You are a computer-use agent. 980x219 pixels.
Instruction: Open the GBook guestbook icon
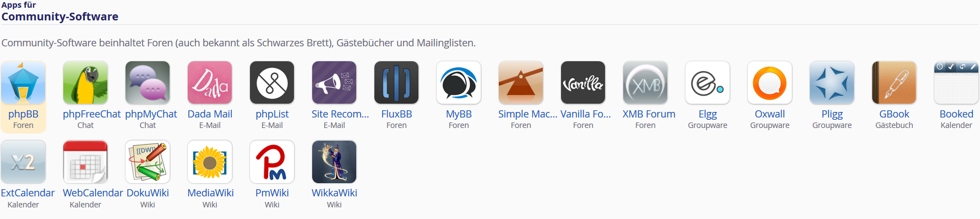point(894,83)
